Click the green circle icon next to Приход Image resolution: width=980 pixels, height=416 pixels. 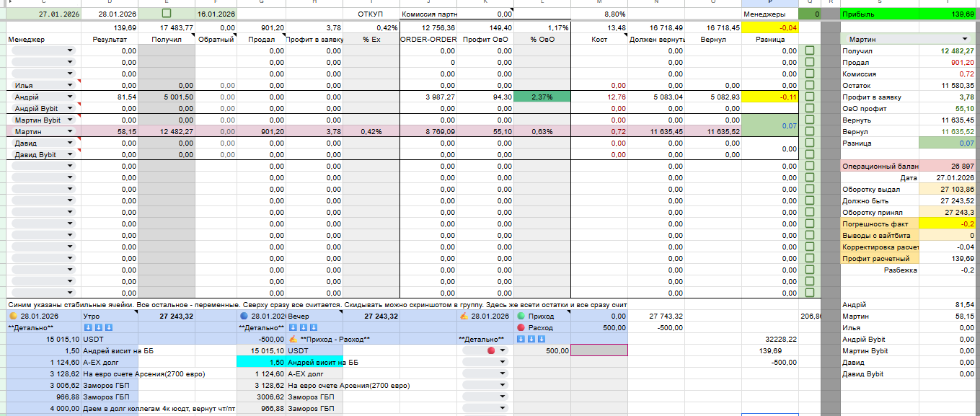tap(520, 316)
